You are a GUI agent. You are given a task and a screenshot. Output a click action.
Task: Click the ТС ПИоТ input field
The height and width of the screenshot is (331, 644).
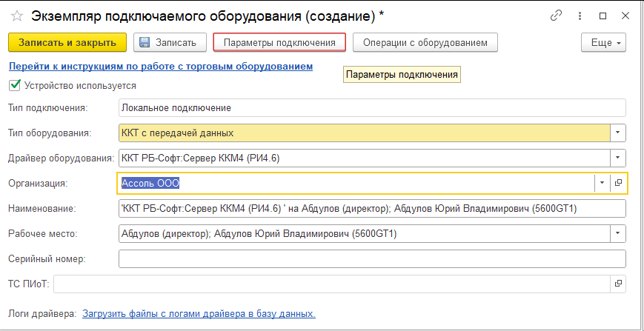332,284
